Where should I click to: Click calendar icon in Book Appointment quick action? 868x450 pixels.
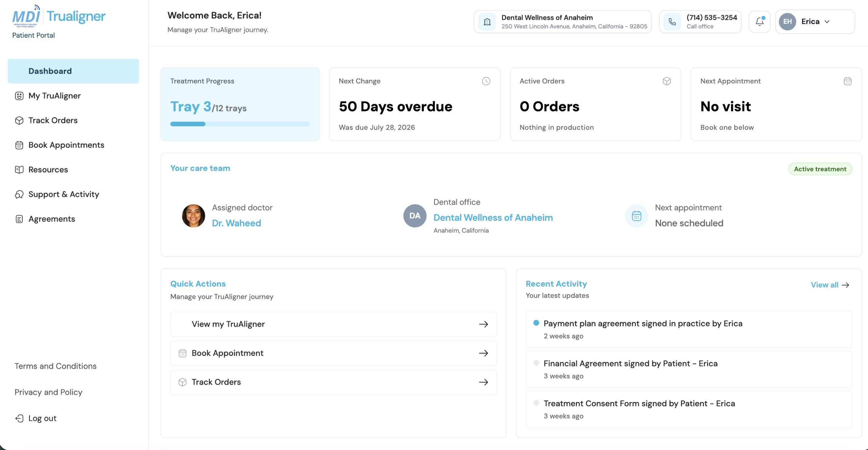(182, 353)
